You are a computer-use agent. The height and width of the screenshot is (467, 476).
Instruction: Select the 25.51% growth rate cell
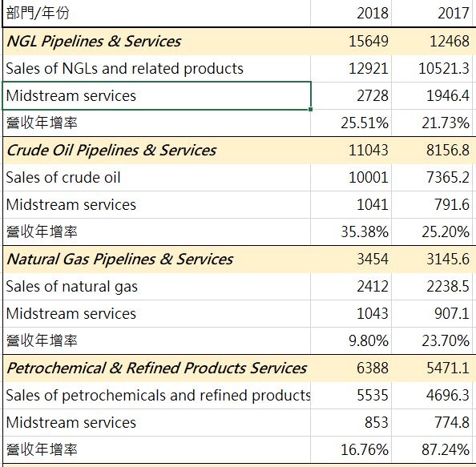coord(351,123)
